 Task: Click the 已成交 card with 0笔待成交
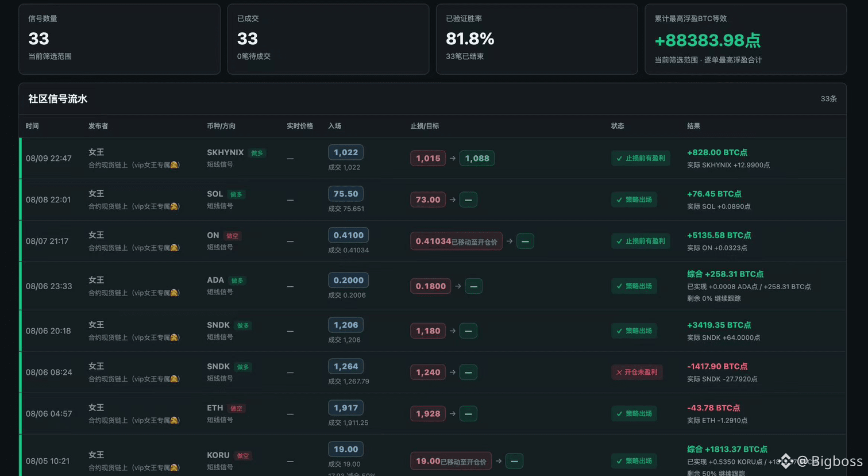[x=328, y=39]
